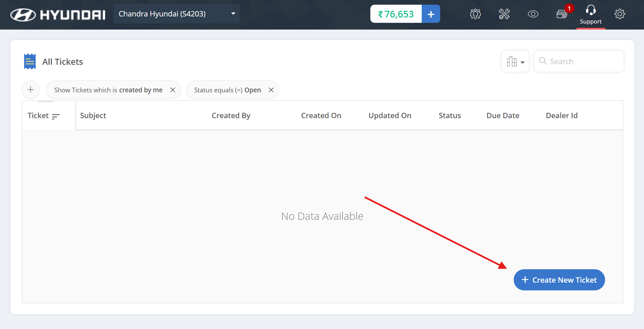Click the Created On column header
The image size is (644, 329).
point(321,116)
